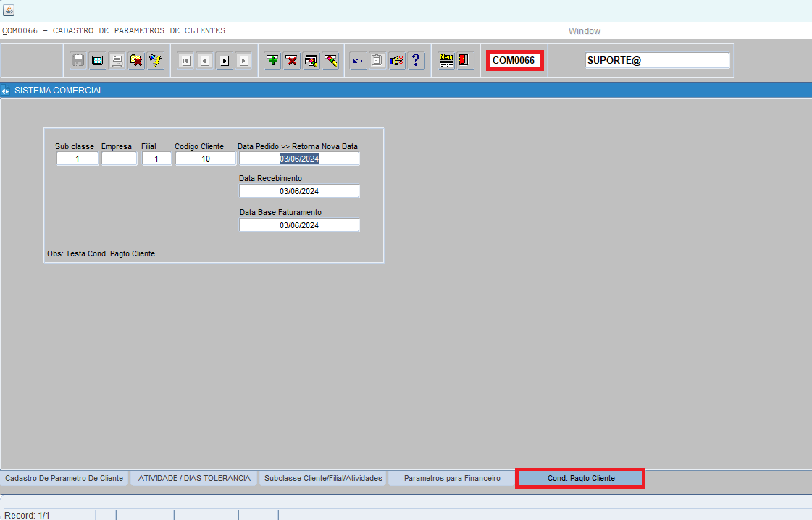Go to last record arrow button
Viewport: 812px width, 520px height.
(x=244, y=61)
